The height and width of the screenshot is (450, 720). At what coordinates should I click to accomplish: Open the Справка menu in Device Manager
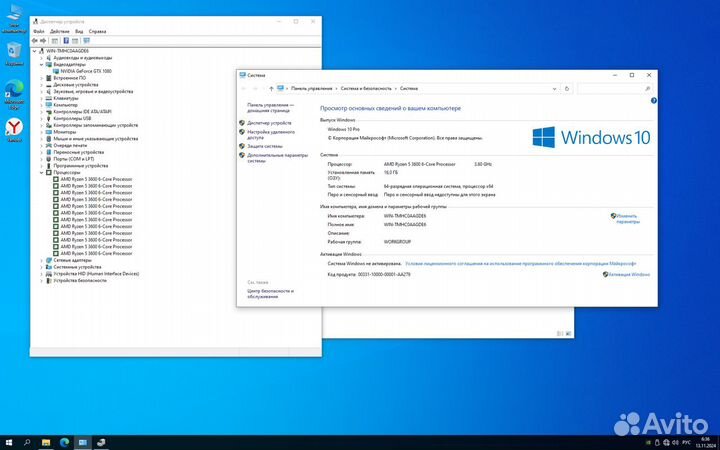tap(97, 31)
